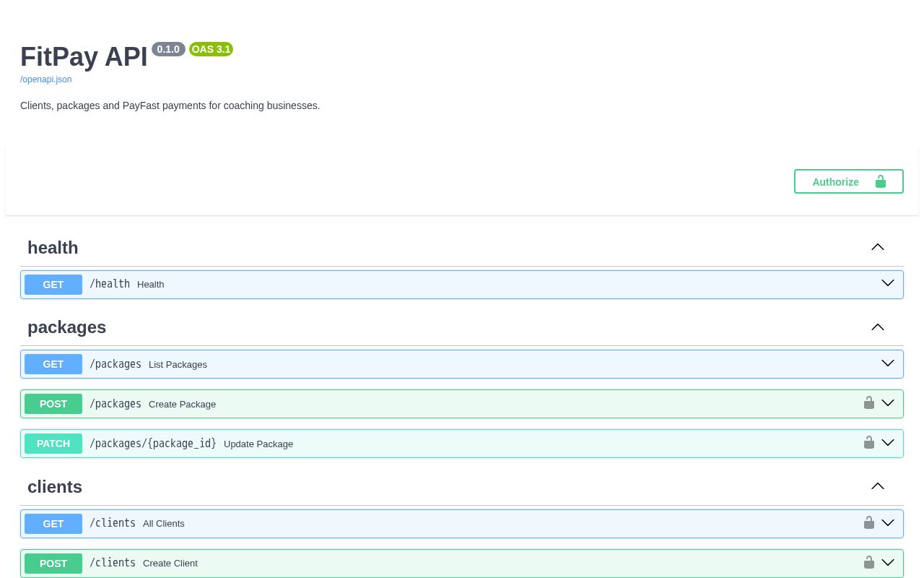Click GET method badge for /clients

pyautogui.click(x=53, y=524)
